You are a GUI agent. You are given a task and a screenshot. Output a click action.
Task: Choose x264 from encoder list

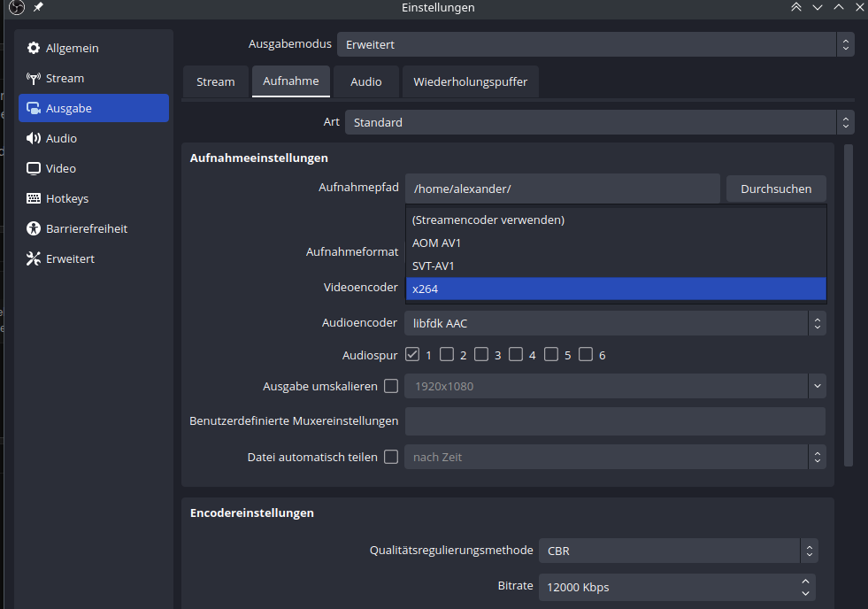(x=616, y=289)
